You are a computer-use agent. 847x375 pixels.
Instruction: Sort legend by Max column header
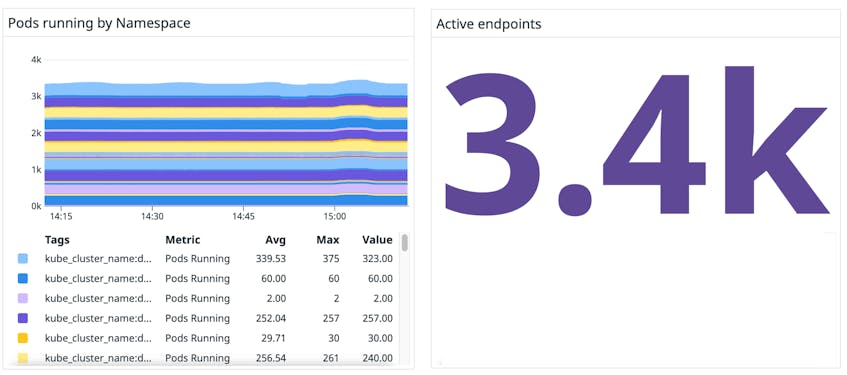point(328,240)
